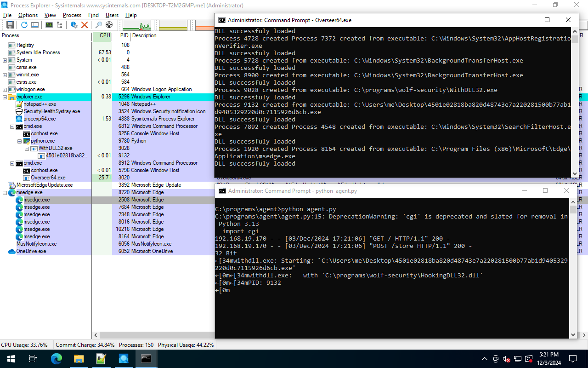Collapse the explorer.exe process tree
Viewport: 588px width, 368px height.
tap(5, 97)
